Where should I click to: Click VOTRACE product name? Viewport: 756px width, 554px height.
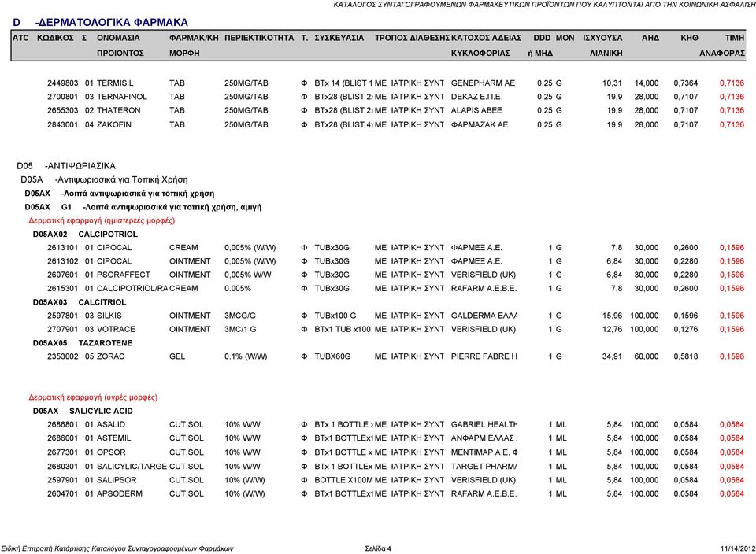click(x=117, y=329)
